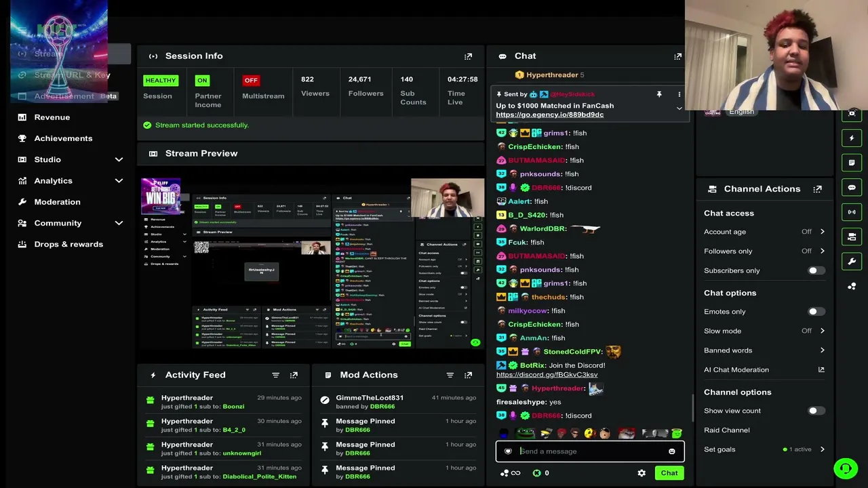Click the wrench icon in right rail
868x488 pixels.
point(852,261)
